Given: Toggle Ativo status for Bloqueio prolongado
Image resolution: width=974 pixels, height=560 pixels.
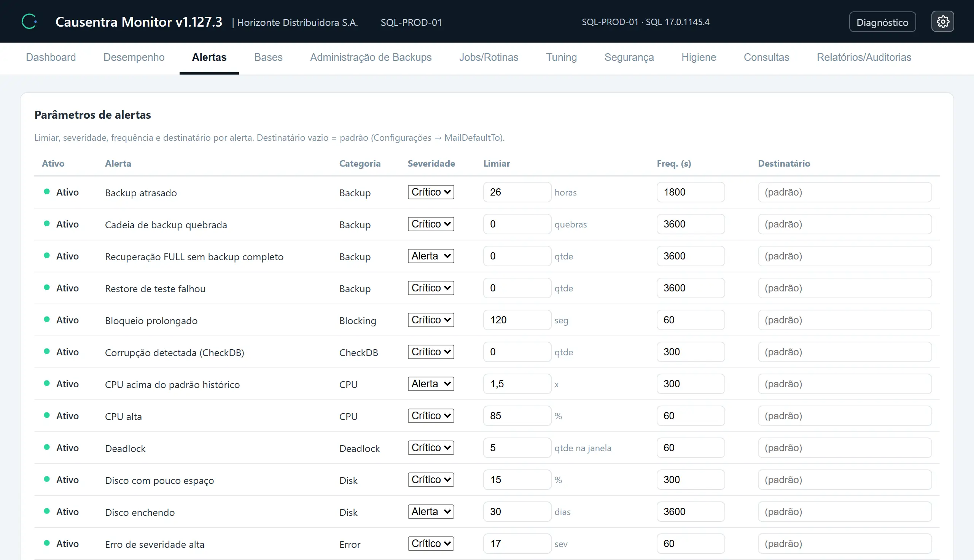Looking at the screenshot, I should [62, 320].
